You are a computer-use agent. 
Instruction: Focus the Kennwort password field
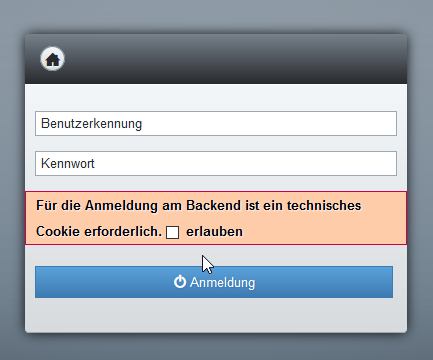coord(216,164)
